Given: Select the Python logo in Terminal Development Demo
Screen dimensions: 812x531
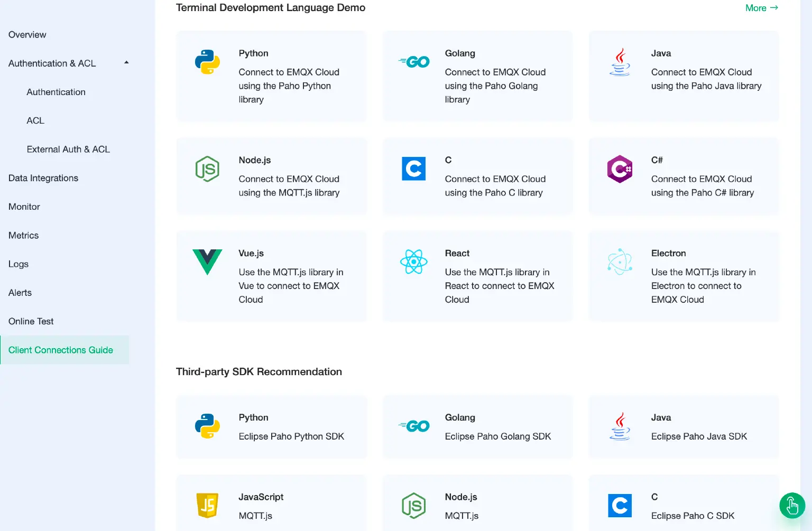Looking at the screenshot, I should click(x=208, y=61).
